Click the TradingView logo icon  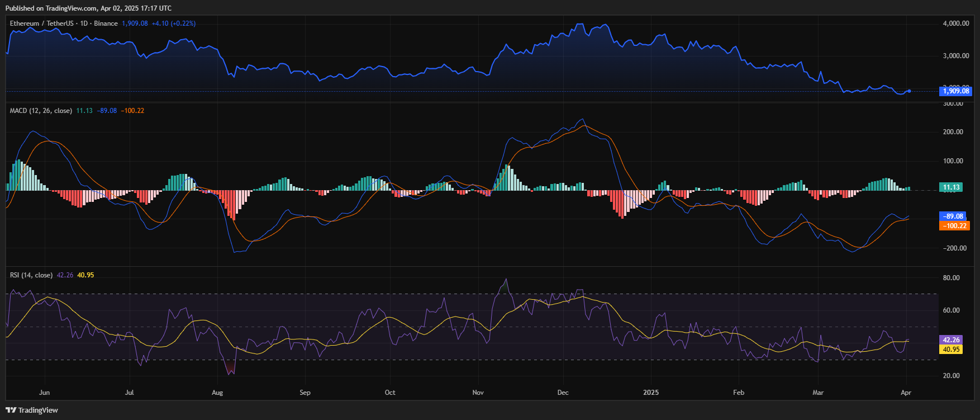[x=11, y=410]
